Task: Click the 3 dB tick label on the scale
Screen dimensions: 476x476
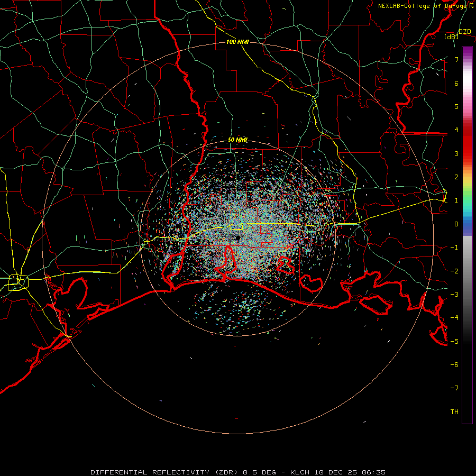Action: point(456,153)
